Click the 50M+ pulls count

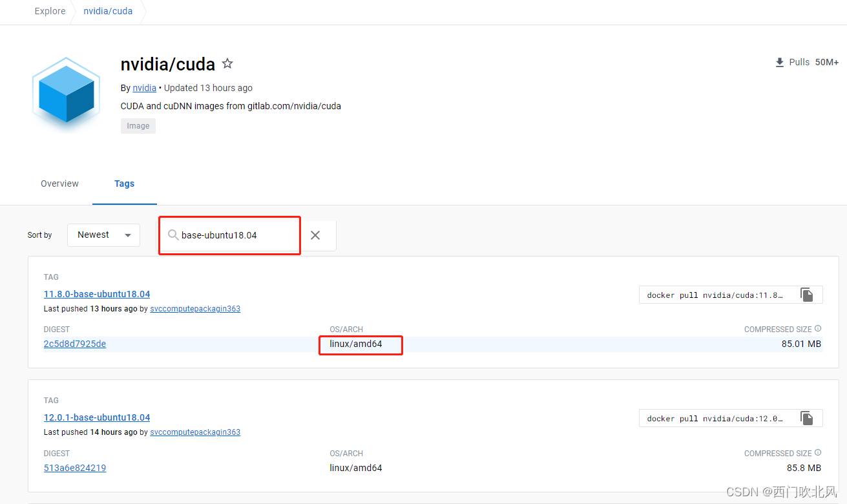[x=827, y=63]
